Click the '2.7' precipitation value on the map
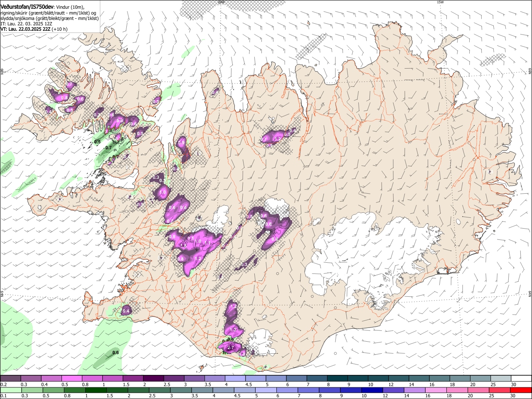Screen dimensions: 532x399 pyautogui.click(x=232, y=348)
